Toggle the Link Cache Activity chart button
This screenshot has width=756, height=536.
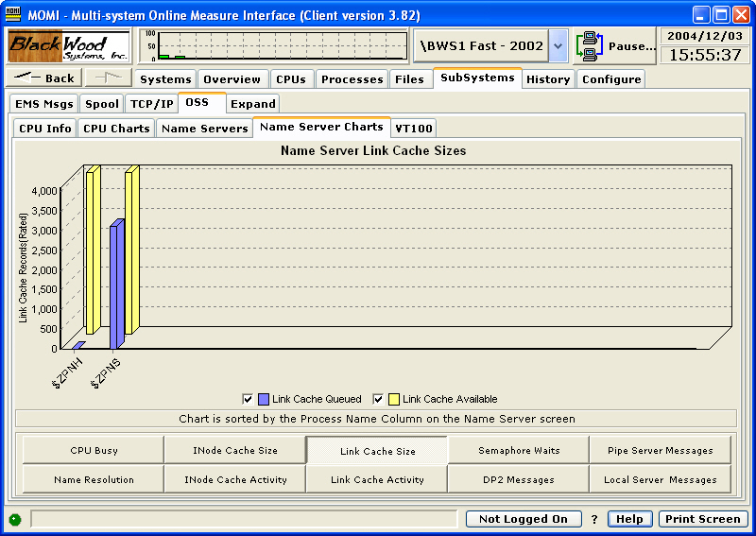coord(377,479)
